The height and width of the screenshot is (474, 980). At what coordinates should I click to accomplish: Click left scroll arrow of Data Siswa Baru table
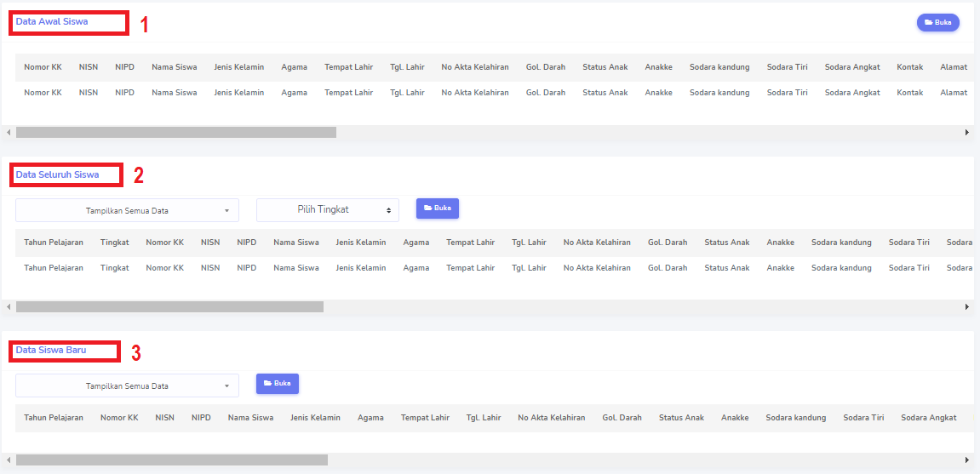[x=9, y=460]
